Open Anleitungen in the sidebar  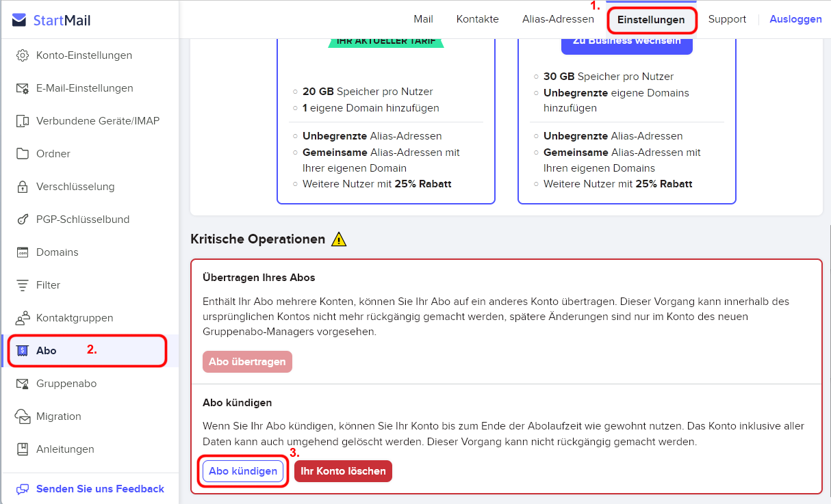(90, 449)
